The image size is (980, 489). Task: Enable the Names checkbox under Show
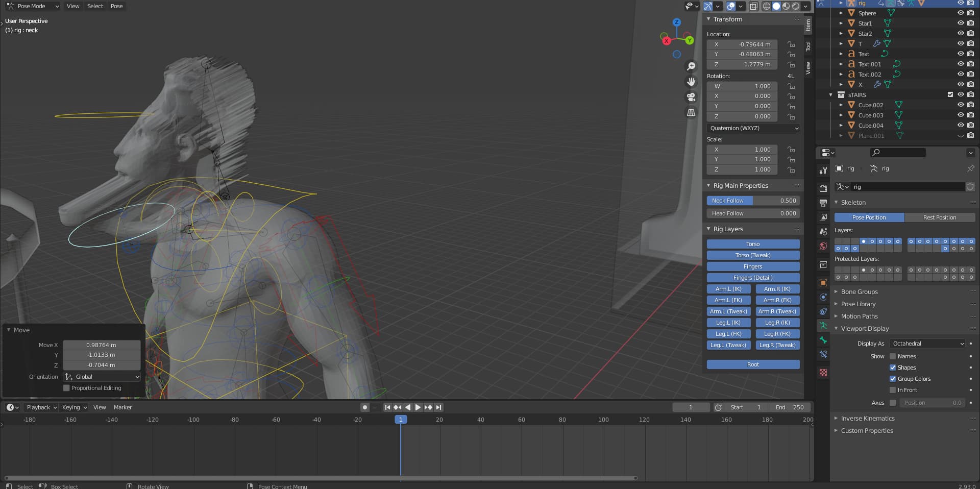click(x=893, y=356)
